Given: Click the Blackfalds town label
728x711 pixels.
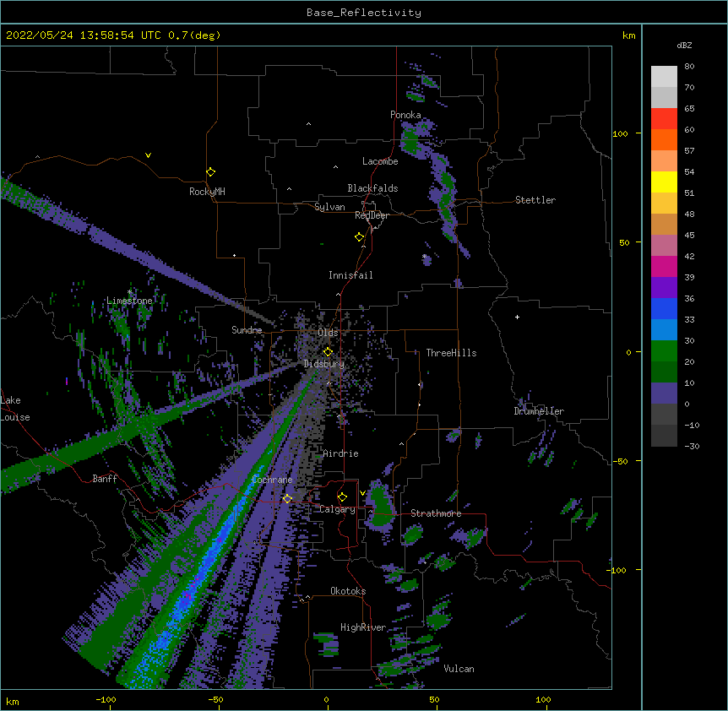Looking at the screenshot, I should pos(372,188).
